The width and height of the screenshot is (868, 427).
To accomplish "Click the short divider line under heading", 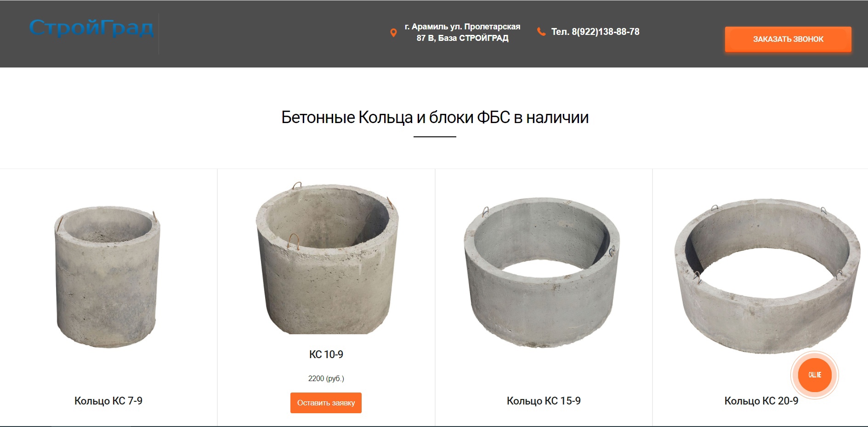I will coord(435,137).
